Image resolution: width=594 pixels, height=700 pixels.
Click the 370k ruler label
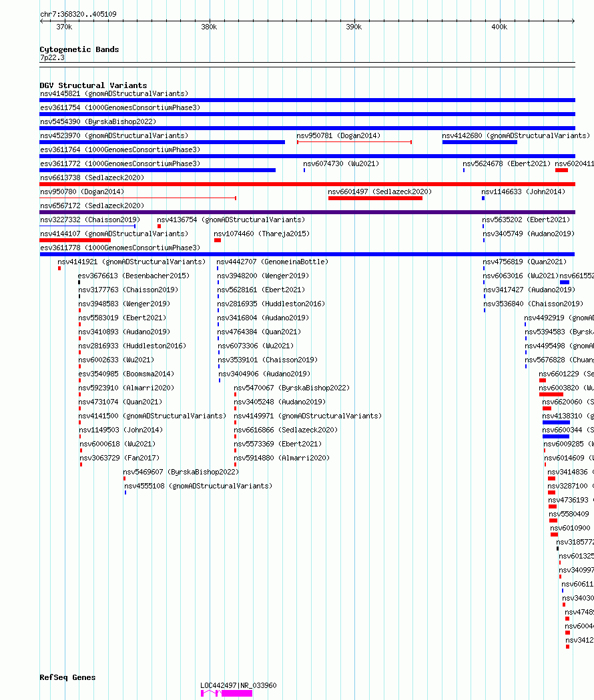point(64,27)
